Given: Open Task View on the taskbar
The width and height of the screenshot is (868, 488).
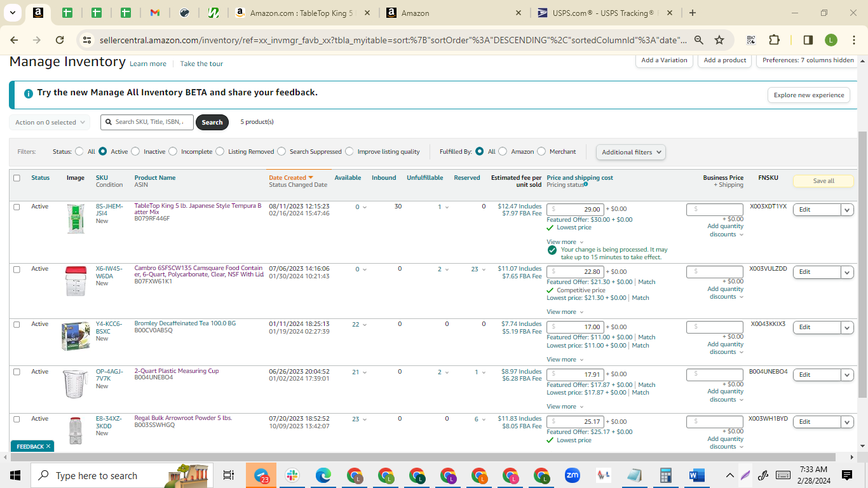Looking at the screenshot, I should tap(229, 475).
